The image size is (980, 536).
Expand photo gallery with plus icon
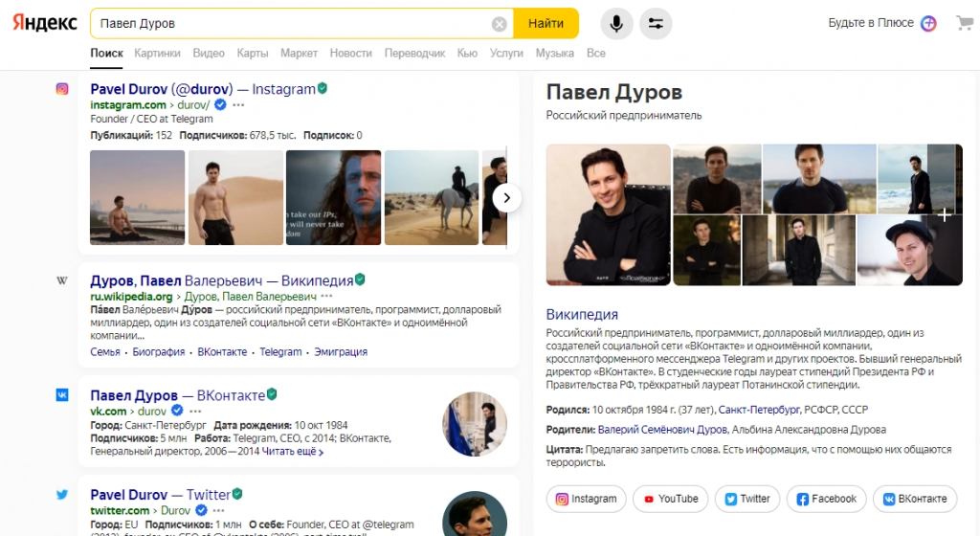pyautogui.click(x=945, y=215)
